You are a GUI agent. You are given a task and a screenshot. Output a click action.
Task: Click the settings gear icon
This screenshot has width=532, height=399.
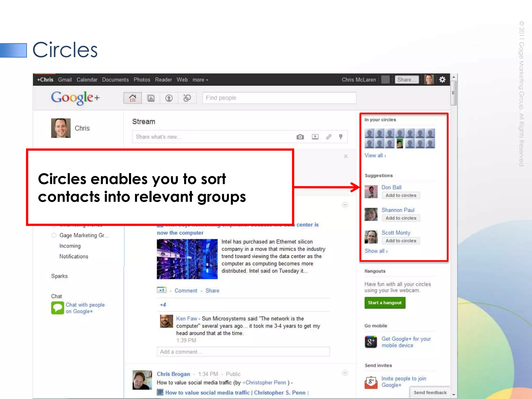tap(442, 79)
